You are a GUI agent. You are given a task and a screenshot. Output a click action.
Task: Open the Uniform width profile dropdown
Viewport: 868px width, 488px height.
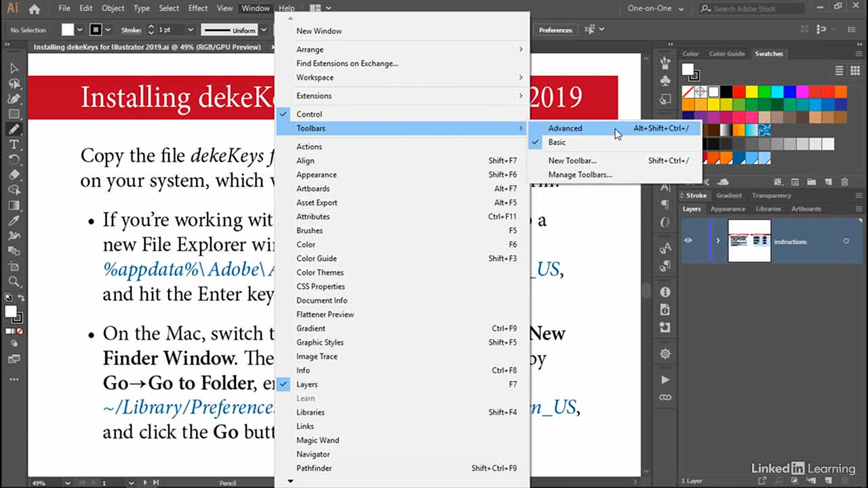262,30
